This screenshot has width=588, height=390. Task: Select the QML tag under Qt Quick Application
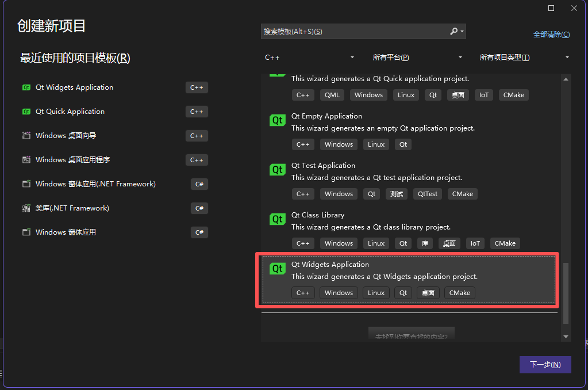point(332,94)
